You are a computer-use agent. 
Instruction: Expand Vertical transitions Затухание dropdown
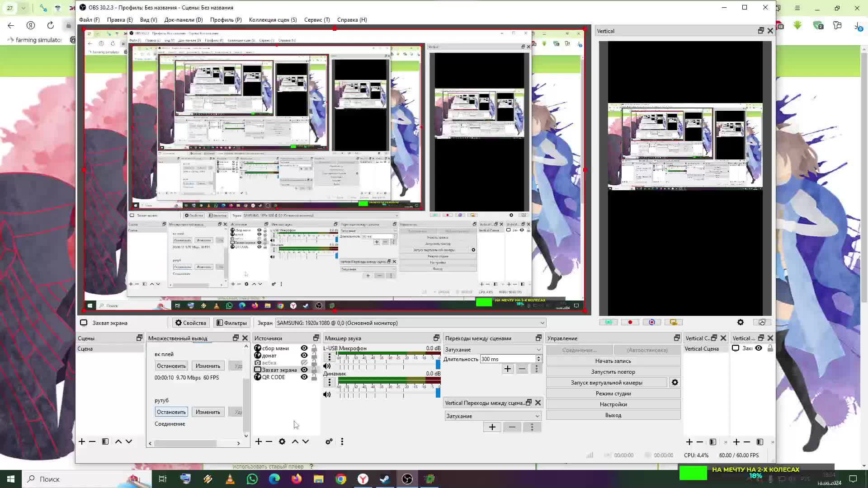coord(493,416)
